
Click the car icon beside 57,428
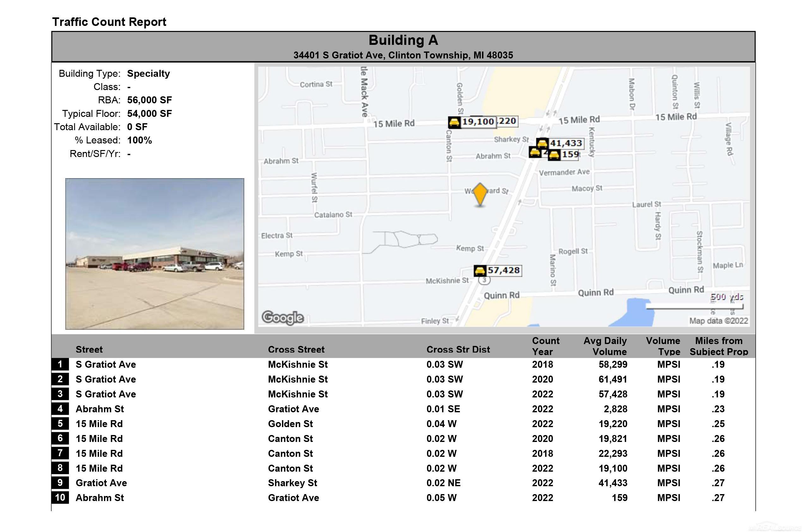(x=480, y=271)
